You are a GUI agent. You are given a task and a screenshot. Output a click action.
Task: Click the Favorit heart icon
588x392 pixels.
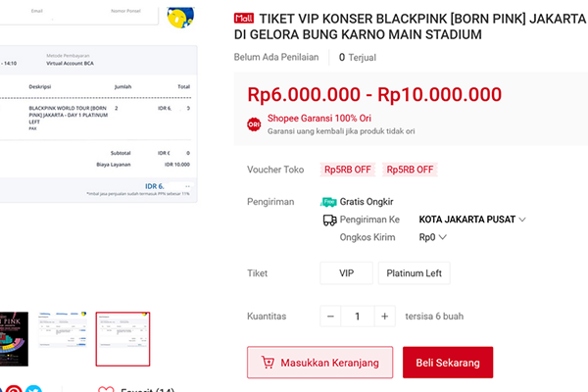point(106,389)
